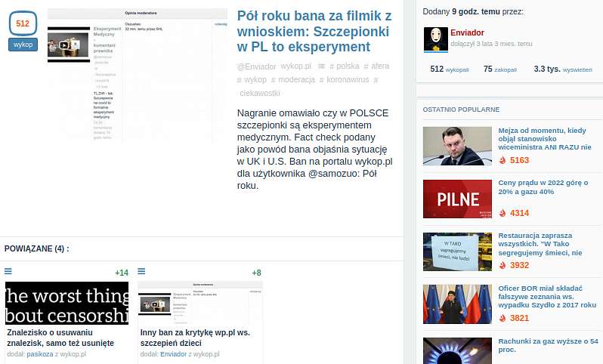Open article title 'Pół roku bana za filmik'
Screen dimensions: 603x364
[314, 31]
